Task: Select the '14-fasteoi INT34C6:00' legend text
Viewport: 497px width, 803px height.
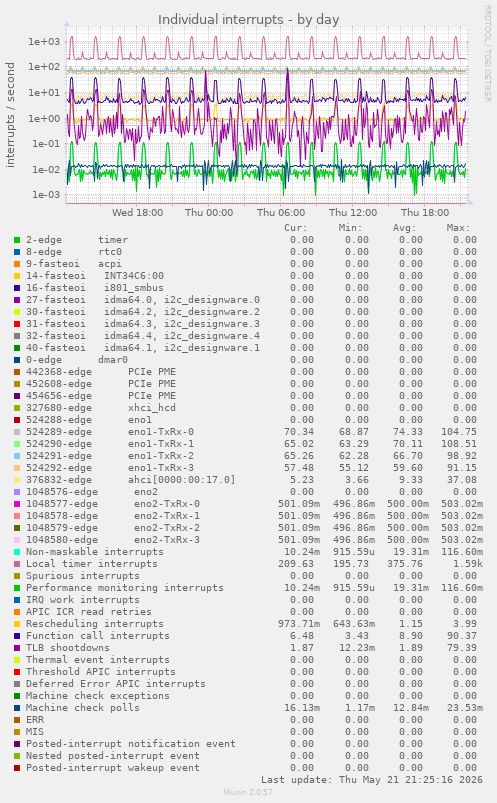Action: tap(95, 276)
